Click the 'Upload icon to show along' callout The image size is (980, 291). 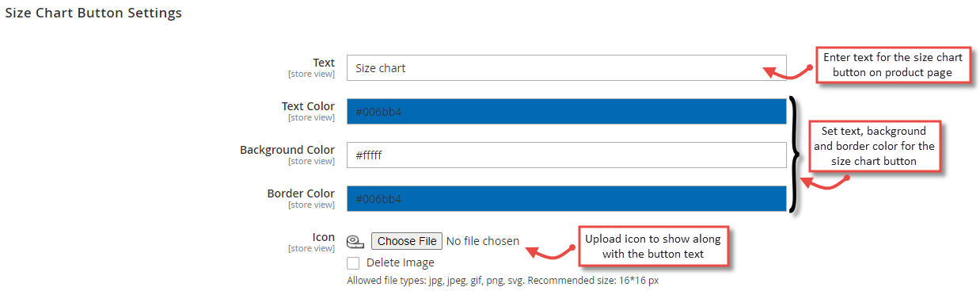pos(653,246)
